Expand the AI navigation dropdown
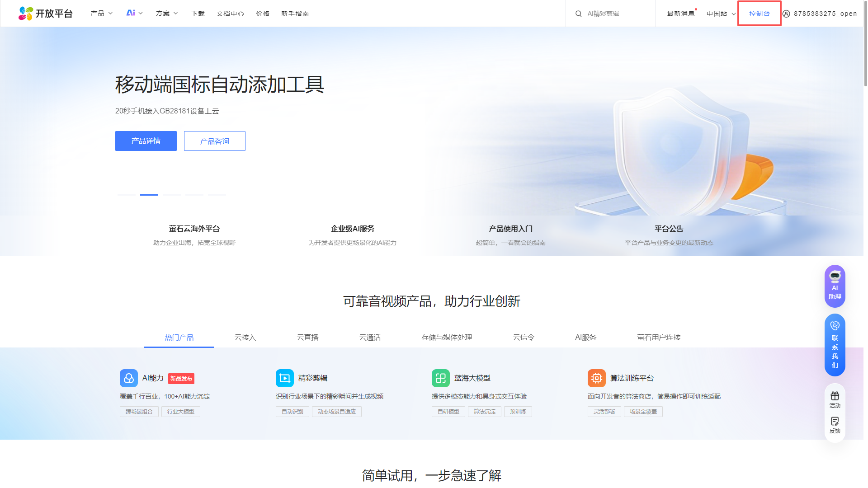Viewport: 868px width, 488px height. coord(134,14)
